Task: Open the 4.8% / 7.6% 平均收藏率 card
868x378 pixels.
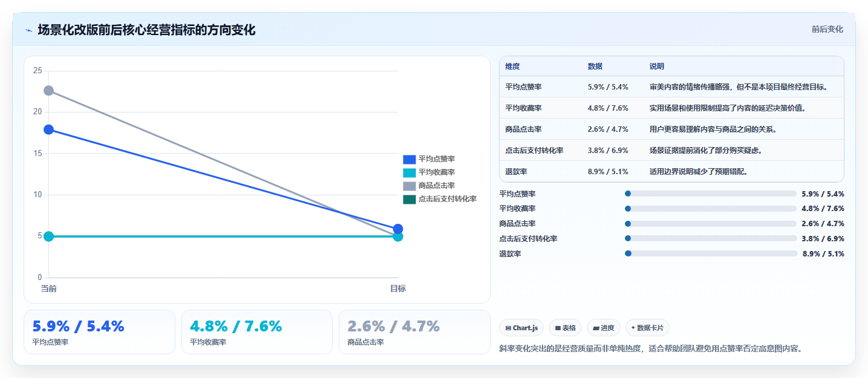Action: (257, 332)
